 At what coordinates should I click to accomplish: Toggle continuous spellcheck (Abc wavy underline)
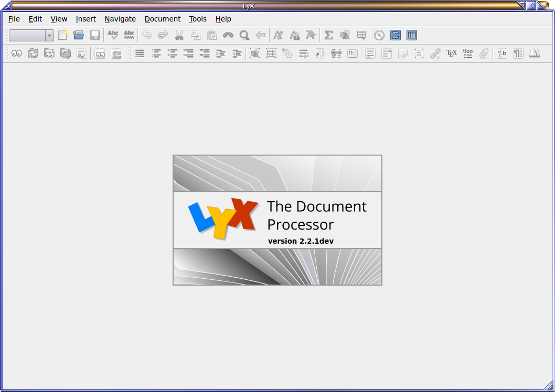(x=129, y=35)
